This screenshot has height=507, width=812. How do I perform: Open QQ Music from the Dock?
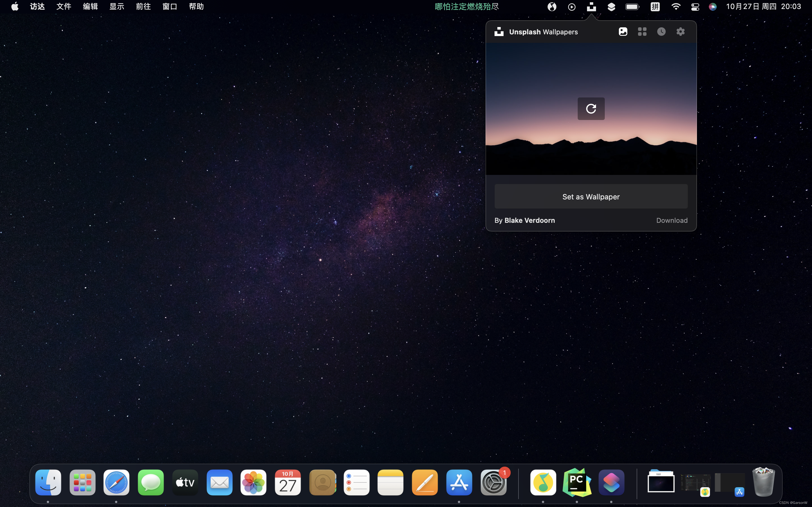(x=543, y=482)
